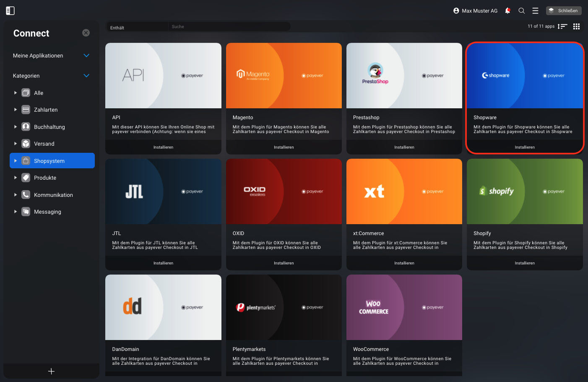This screenshot has width=588, height=382.
Task: Switch to grid view icon
Action: (x=576, y=26)
